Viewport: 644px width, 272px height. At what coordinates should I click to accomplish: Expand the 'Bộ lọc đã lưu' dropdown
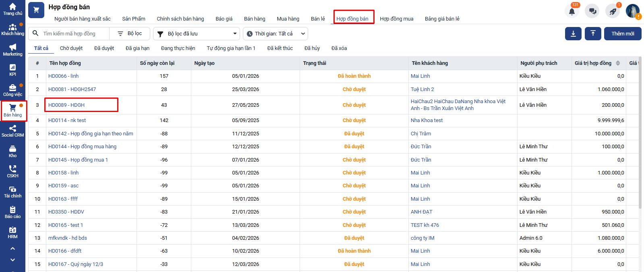[197, 34]
